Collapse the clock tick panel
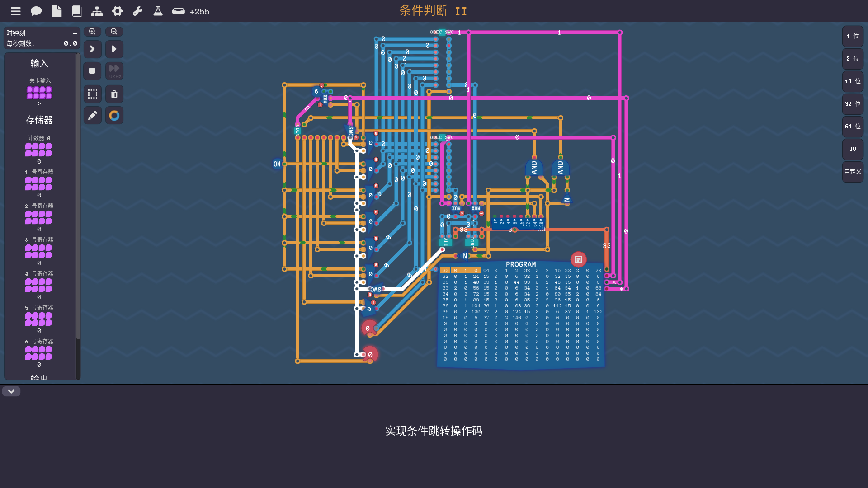Image resolution: width=868 pixels, height=488 pixels. point(75,33)
